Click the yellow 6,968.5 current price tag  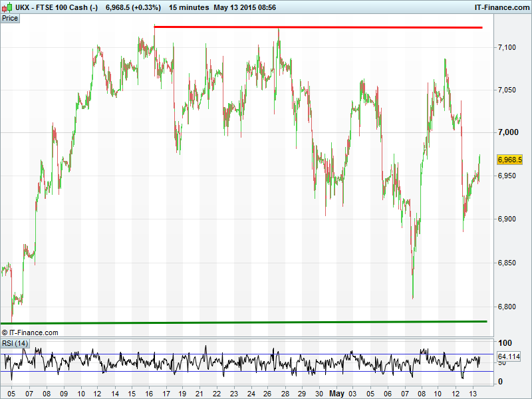(x=509, y=160)
